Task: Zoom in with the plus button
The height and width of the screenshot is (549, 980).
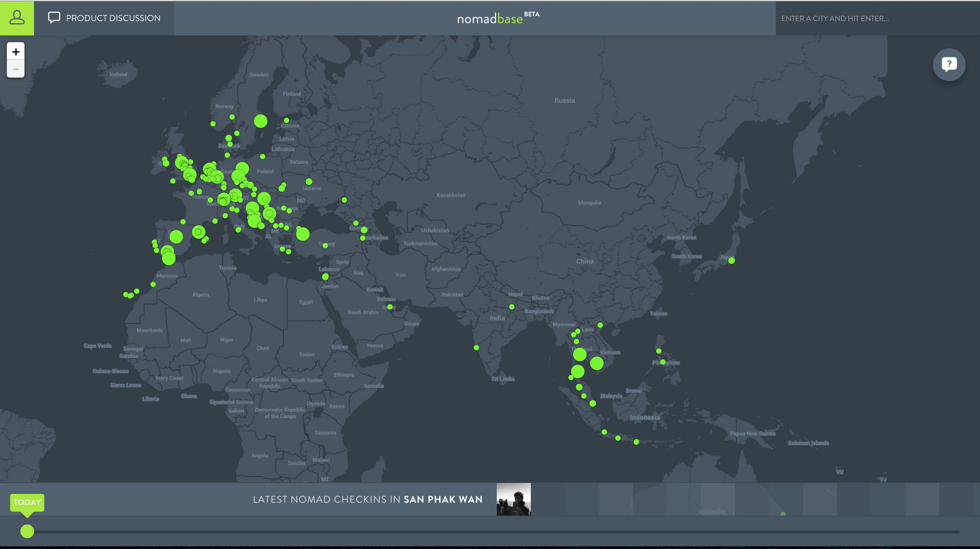Action: pyautogui.click(x=16, y=51)
